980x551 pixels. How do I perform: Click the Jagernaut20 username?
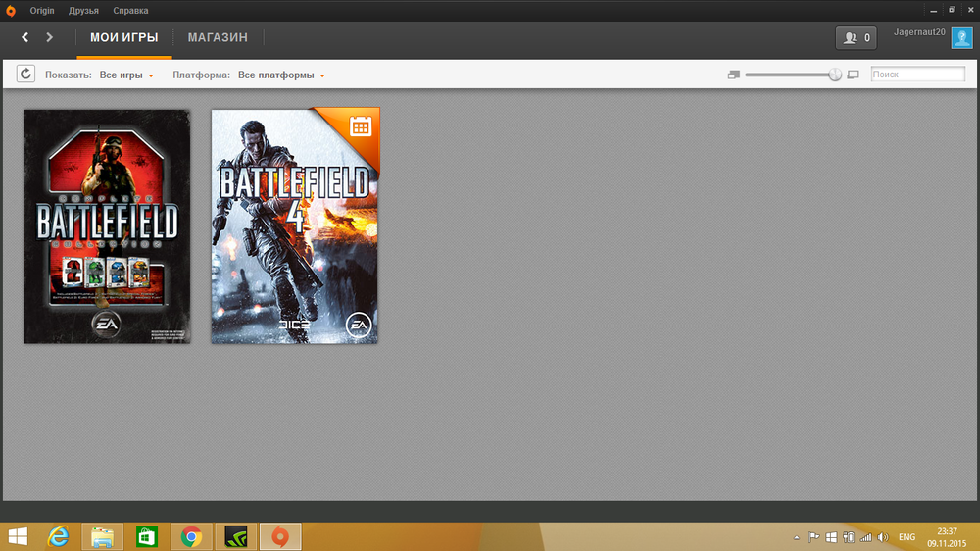[919, 32]
